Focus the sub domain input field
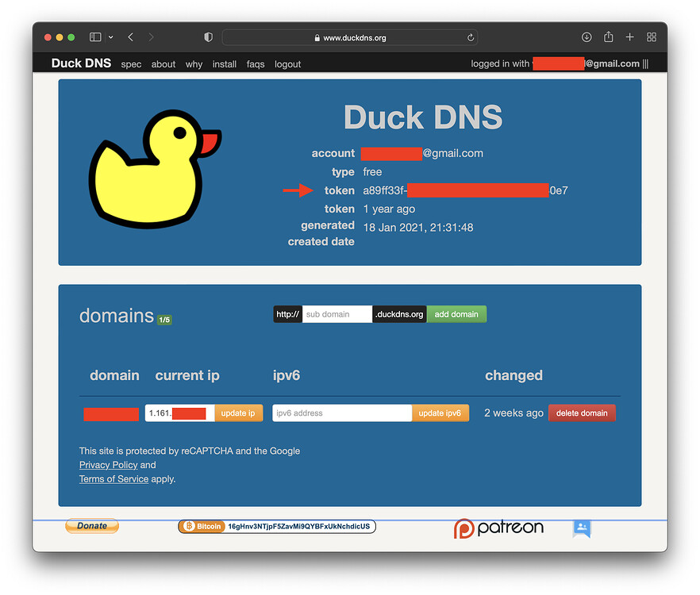This screenshot has width=700, height=595. click(x=337, y=314)
